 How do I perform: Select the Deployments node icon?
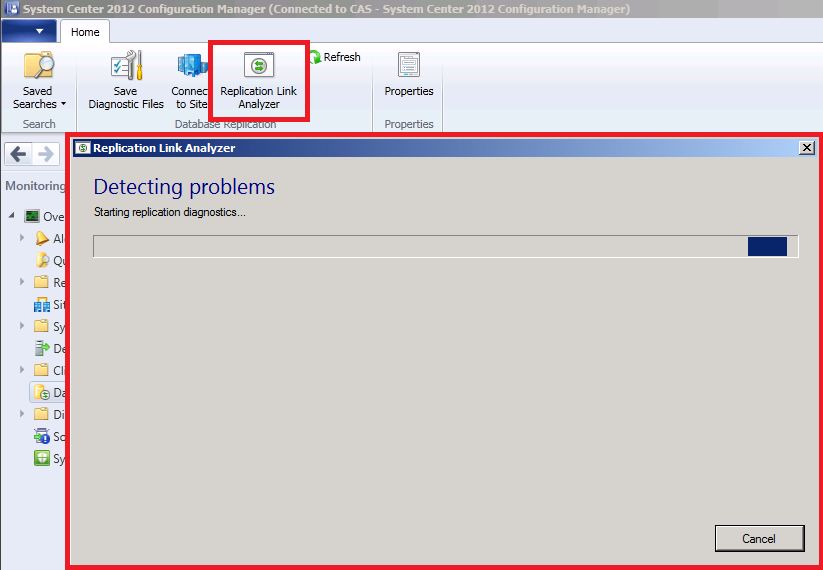click(41, 349)
